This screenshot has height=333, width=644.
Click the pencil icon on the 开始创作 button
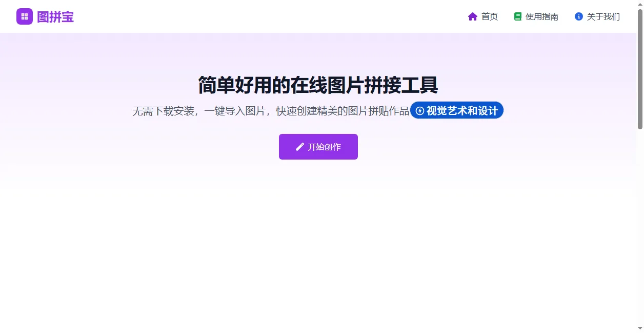click(x=300, y=146)
